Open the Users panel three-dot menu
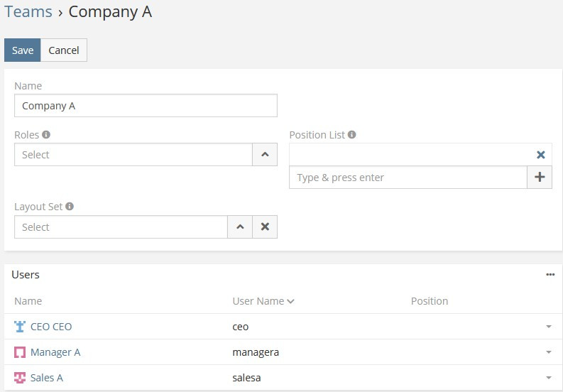563x392 pixels. 550,275
